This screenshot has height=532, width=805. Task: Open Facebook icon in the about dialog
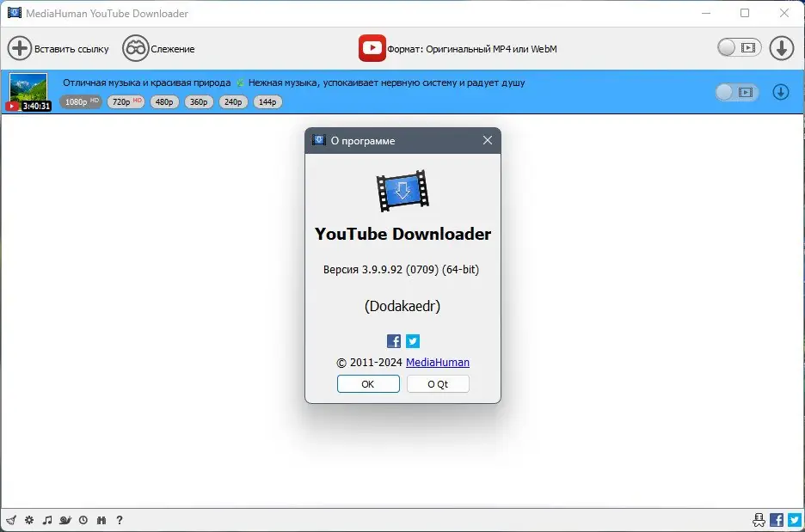pyautogui.click(x=394, y=341)
